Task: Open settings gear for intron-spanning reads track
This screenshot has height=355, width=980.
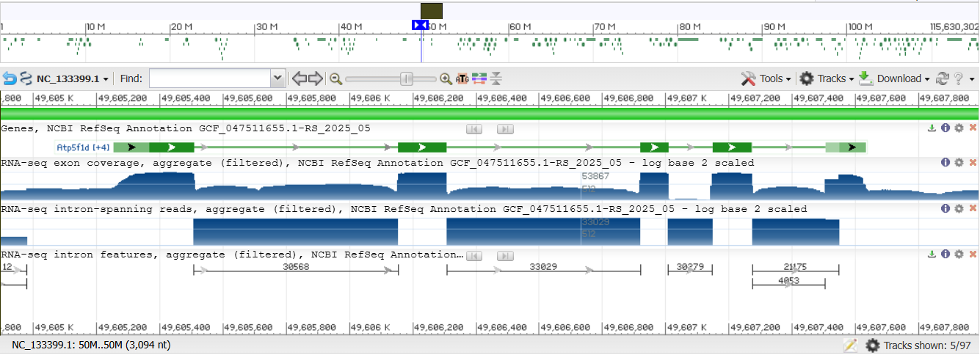Action: click(x=959, y=209)
